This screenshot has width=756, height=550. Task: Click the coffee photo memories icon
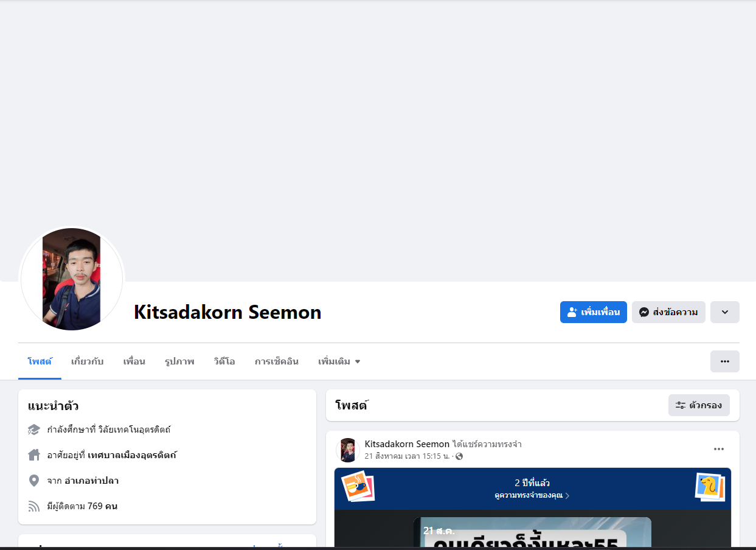(x=358, y=487)
